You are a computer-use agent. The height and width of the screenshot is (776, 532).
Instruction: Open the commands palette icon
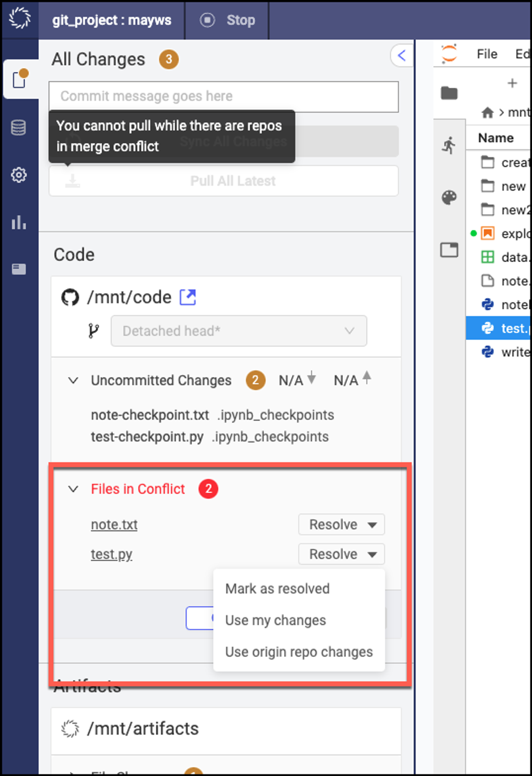coord(449,197)
